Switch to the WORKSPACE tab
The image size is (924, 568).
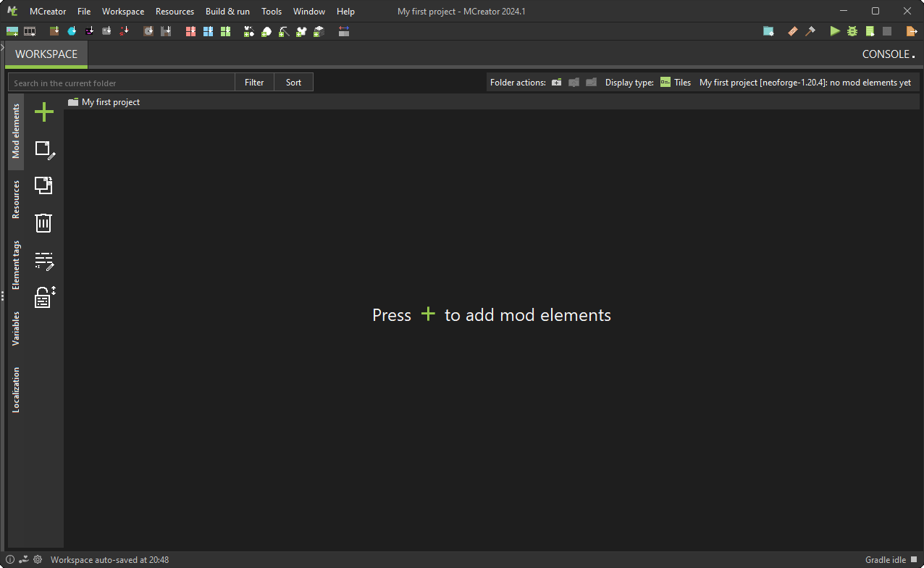[x=46, y=54]
